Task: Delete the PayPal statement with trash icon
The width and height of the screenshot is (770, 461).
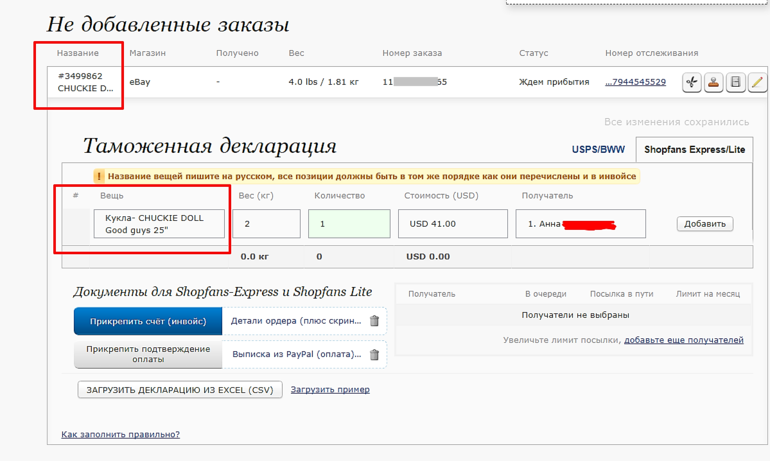Action: 374,354
